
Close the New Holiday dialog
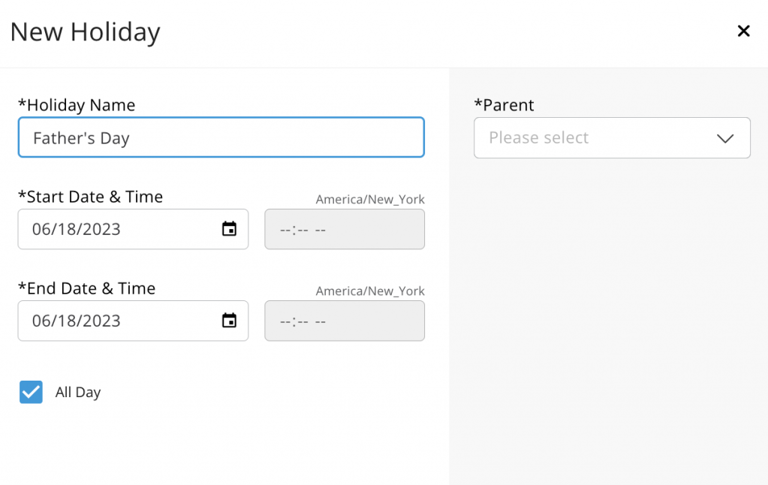tap(743, 31)
